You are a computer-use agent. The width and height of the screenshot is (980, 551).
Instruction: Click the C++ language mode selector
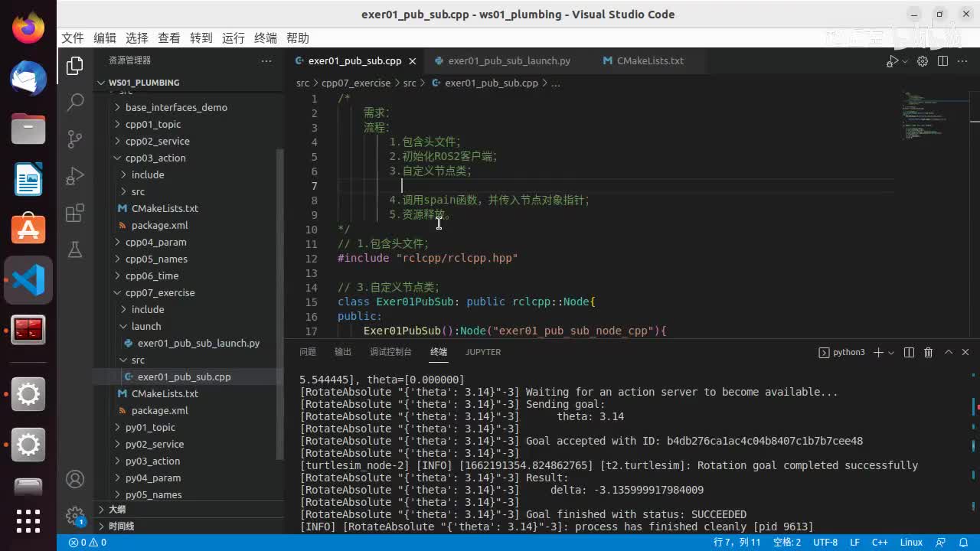(880, 543)
